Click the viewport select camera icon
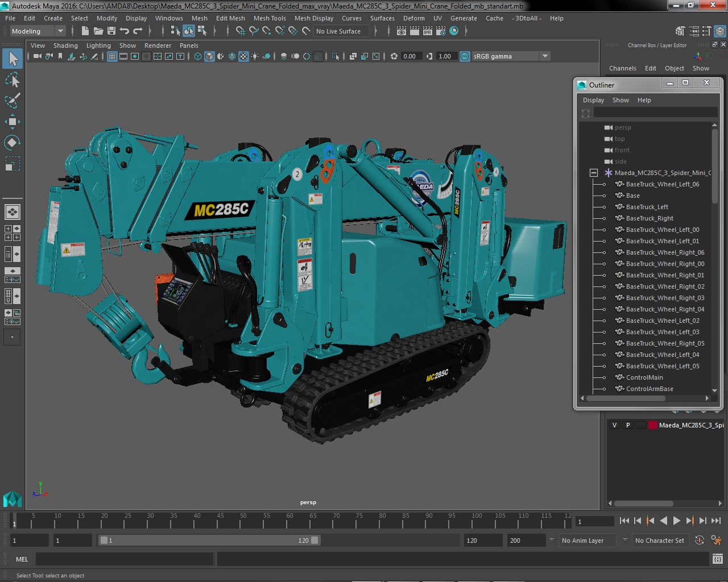Viewport: 728px width, 582px height. point(38,56)
